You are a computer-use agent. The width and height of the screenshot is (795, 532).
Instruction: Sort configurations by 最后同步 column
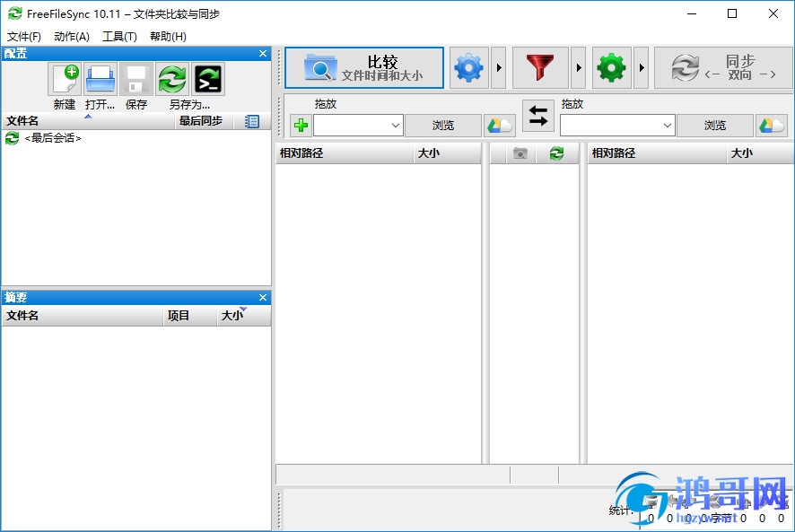(x=205, y=121)
